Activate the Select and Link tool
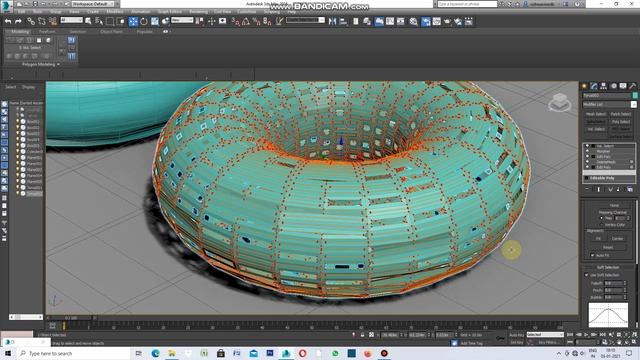This screenshot has height=360, width=640. pyautogui.click(x=31, y=21)
